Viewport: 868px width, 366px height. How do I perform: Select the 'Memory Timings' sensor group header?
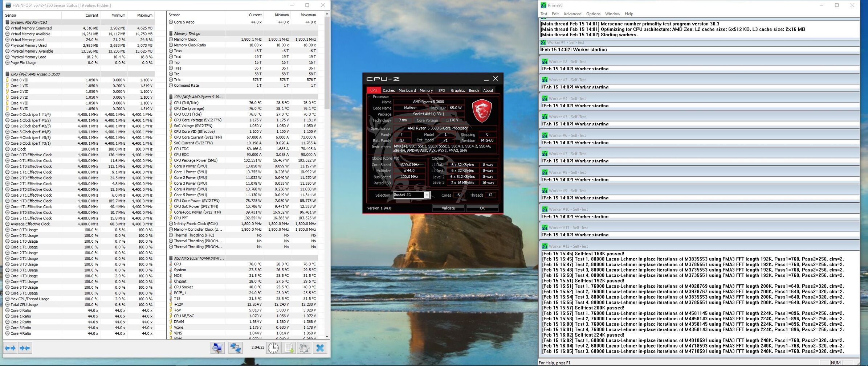[243, 33]
